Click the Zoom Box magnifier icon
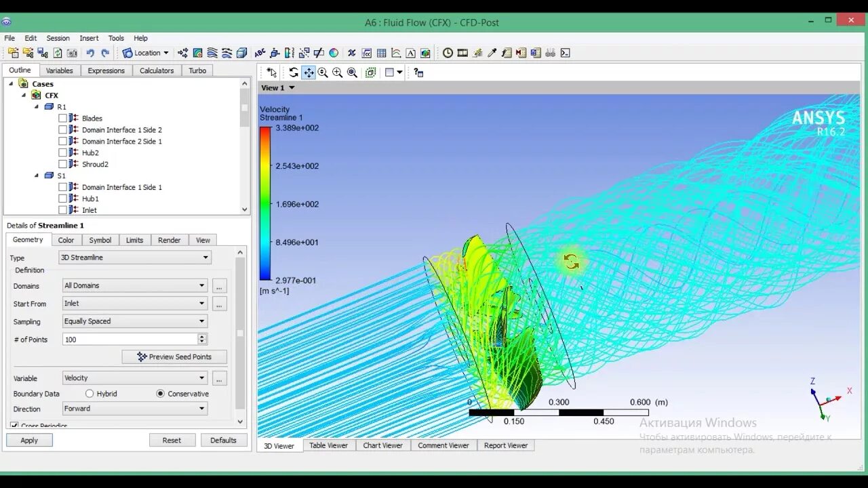 337,73
